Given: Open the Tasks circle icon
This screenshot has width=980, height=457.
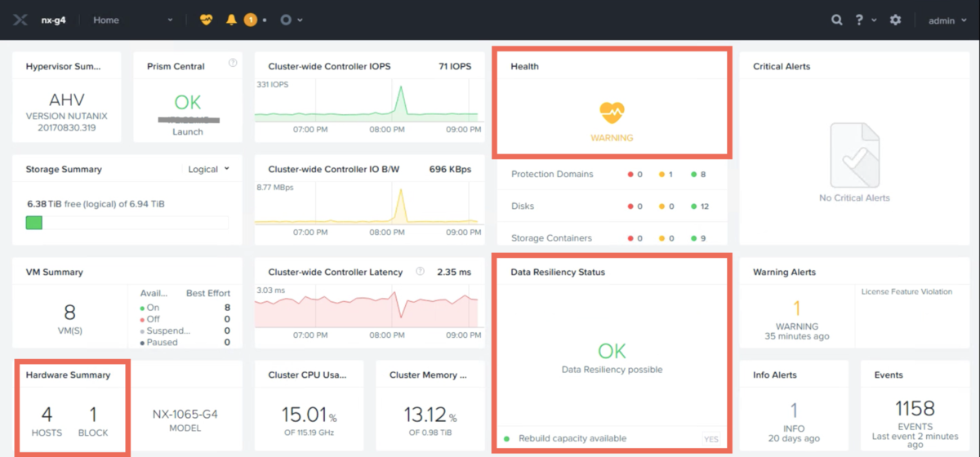Looking at the screenshot, I should (x=286, y=20).
